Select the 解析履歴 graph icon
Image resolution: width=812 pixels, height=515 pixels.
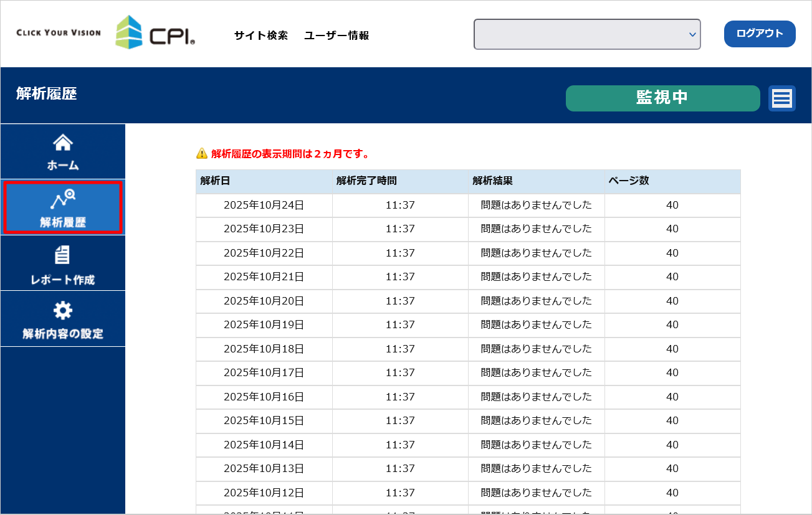pyautogui.click(x=63, y=199)
